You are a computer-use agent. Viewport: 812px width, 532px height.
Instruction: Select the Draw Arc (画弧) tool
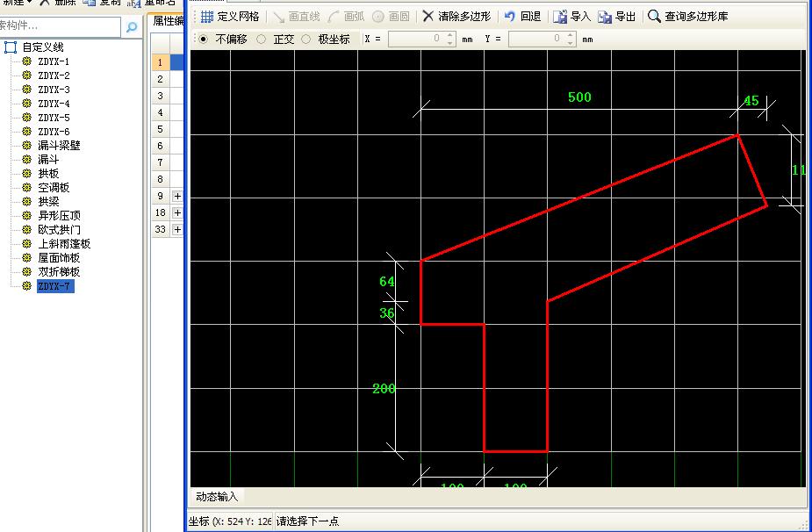(347, 17)
